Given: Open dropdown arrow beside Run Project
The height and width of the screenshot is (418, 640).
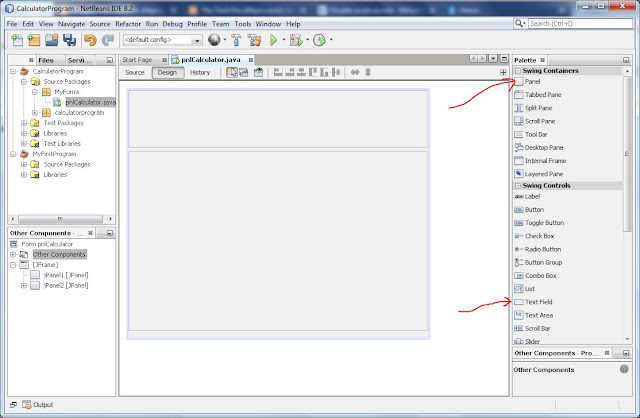Looking at the screenshot, I should pyautogui.click(x=284, y=40).
